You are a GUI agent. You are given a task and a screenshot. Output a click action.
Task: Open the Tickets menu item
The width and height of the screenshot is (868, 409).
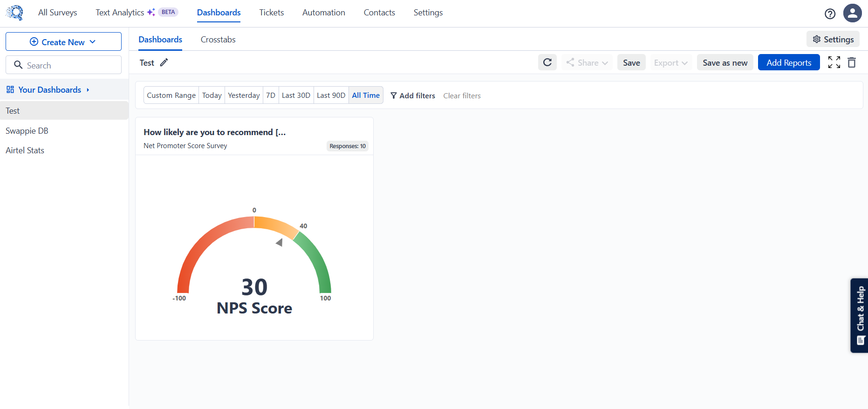click(272, 13)
